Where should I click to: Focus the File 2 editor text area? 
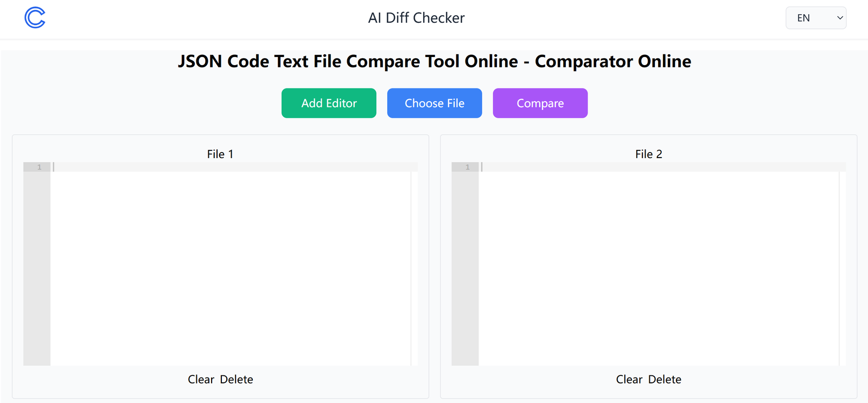point(659,266)
